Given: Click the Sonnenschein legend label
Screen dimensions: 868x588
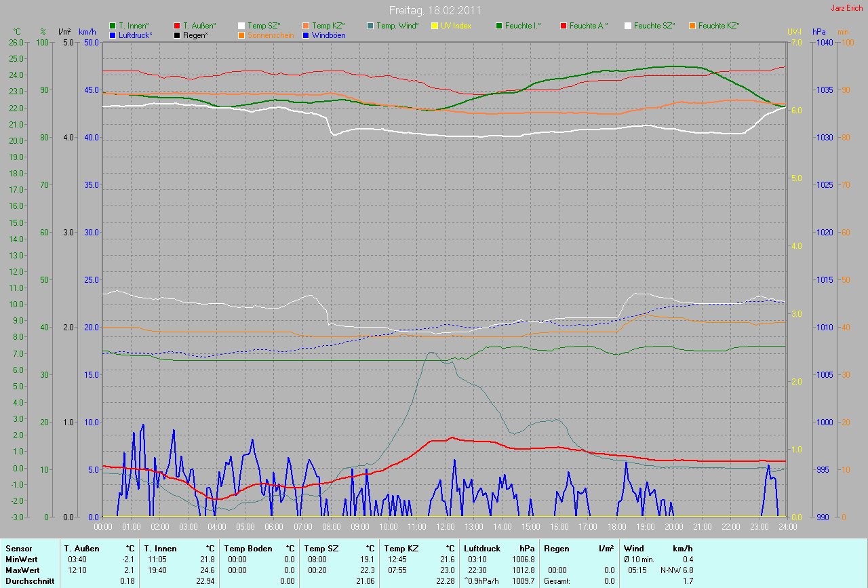Looking at the screenshot, I should 271,35.
